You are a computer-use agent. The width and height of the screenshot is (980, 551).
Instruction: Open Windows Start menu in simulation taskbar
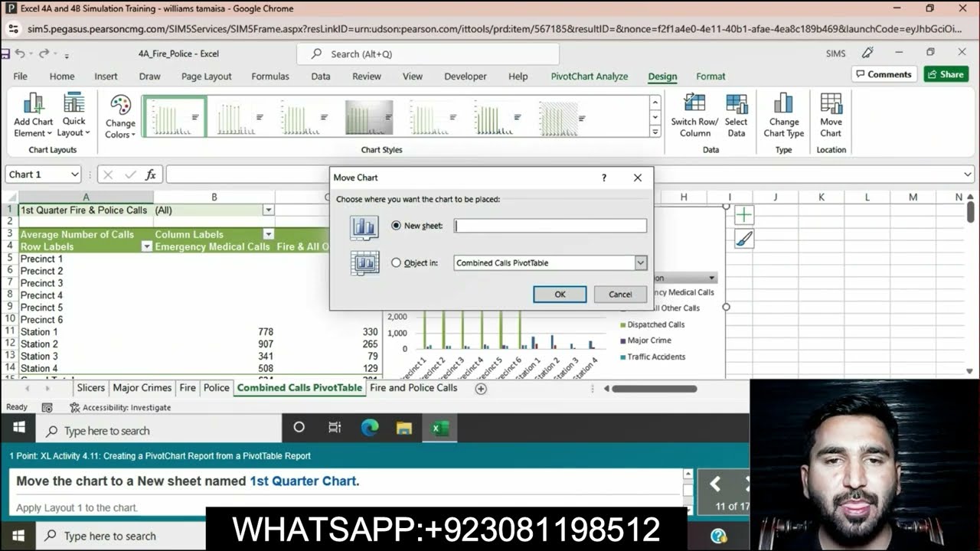click(19, 428)
